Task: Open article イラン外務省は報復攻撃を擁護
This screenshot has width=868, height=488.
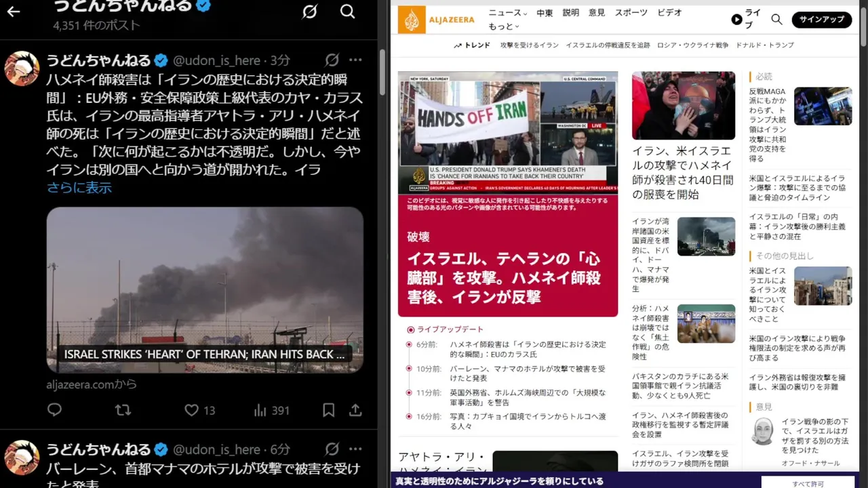Action: coord(797,382)
